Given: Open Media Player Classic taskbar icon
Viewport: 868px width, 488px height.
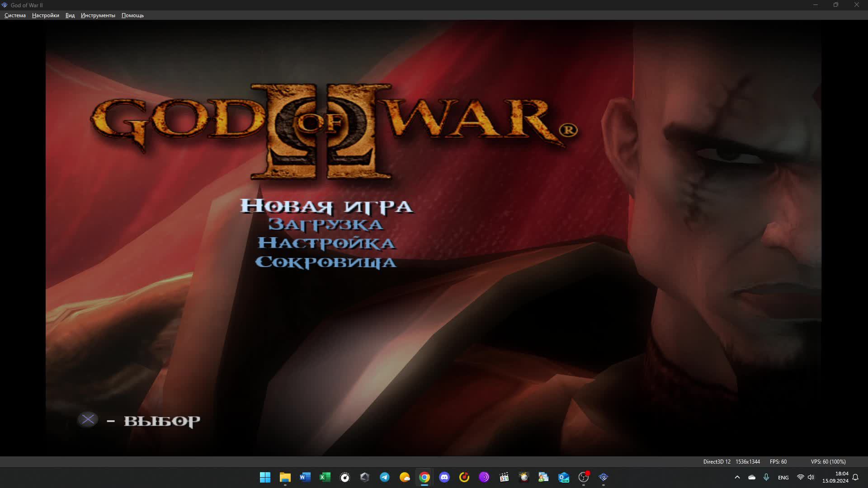Looking at the screenshot, I should tap(504, 477).
